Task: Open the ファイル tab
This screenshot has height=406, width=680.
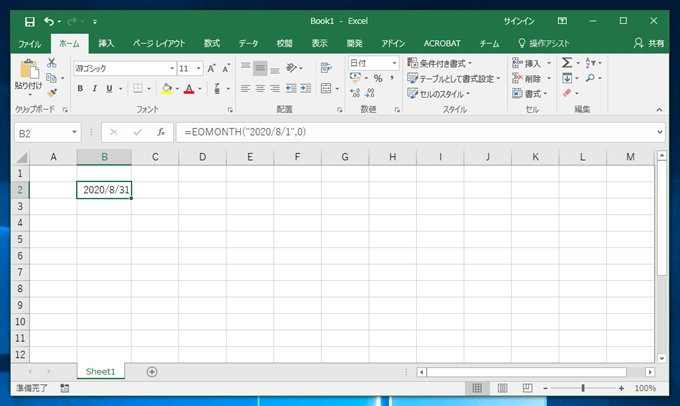Action: tap(29, 44)
